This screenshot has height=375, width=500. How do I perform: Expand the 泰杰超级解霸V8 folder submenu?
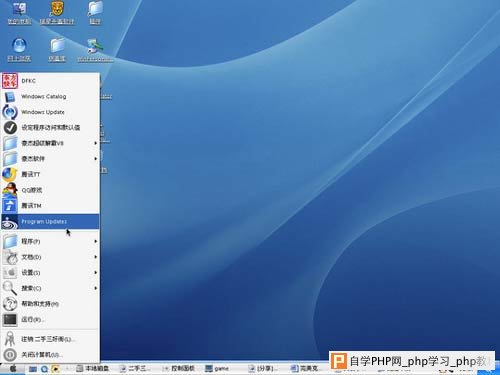pyautogui.click(x=50, y=143)
